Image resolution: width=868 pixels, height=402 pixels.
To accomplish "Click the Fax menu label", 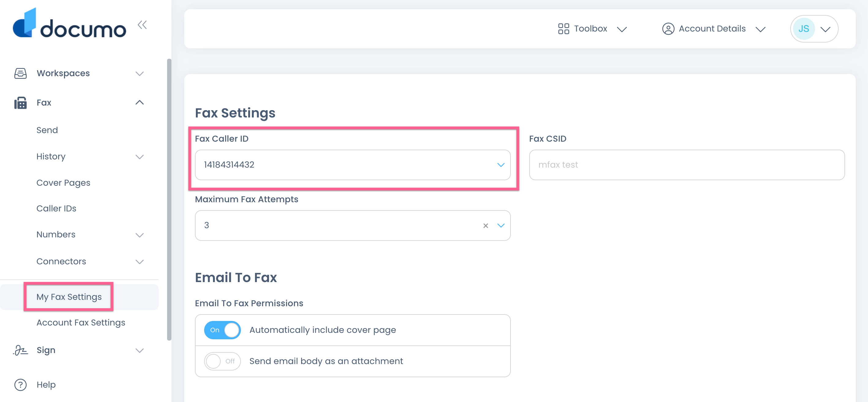I will point(44,102).
